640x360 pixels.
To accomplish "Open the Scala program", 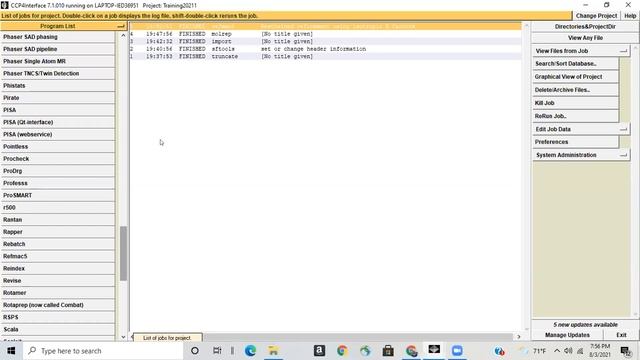I will (58, 329).
